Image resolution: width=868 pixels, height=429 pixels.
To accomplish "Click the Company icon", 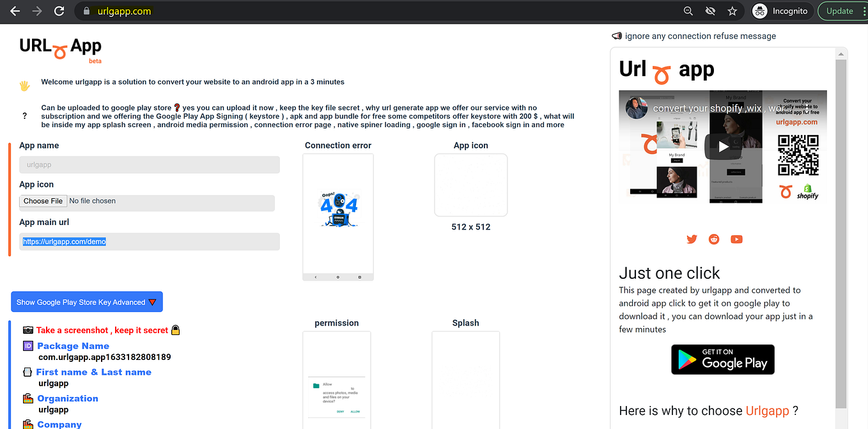I will 27,424.
